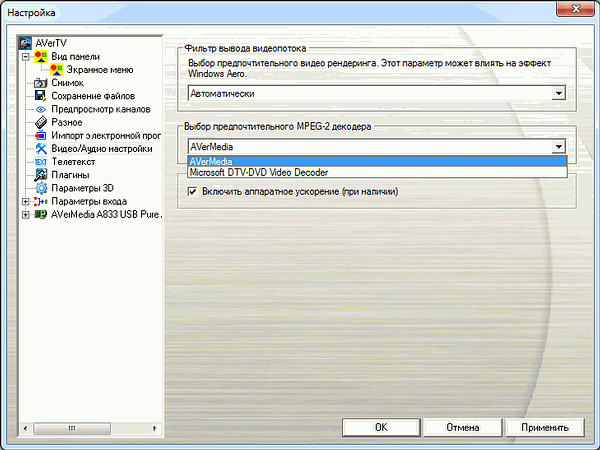Image resolution: width=600 pixels, height=450 pixels.
Task: Click the Вид панели icon
Action: pyautogui.click(x=41, y=57)
